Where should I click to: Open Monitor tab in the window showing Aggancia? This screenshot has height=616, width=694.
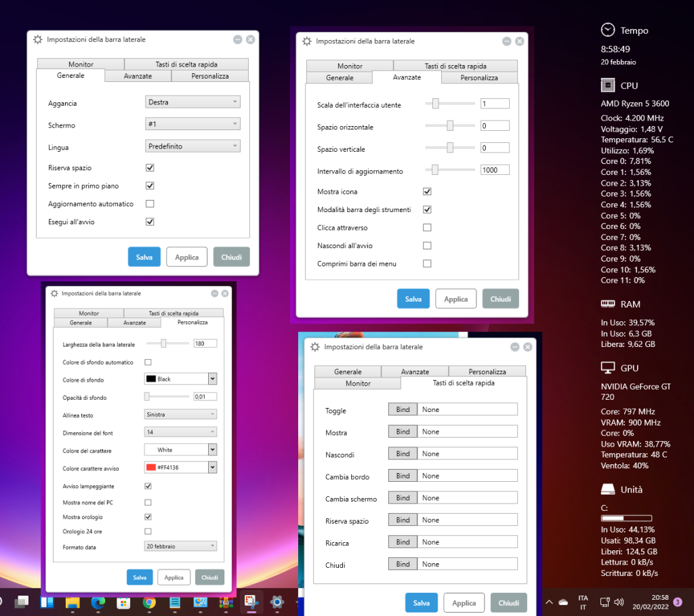click(81, 65)
